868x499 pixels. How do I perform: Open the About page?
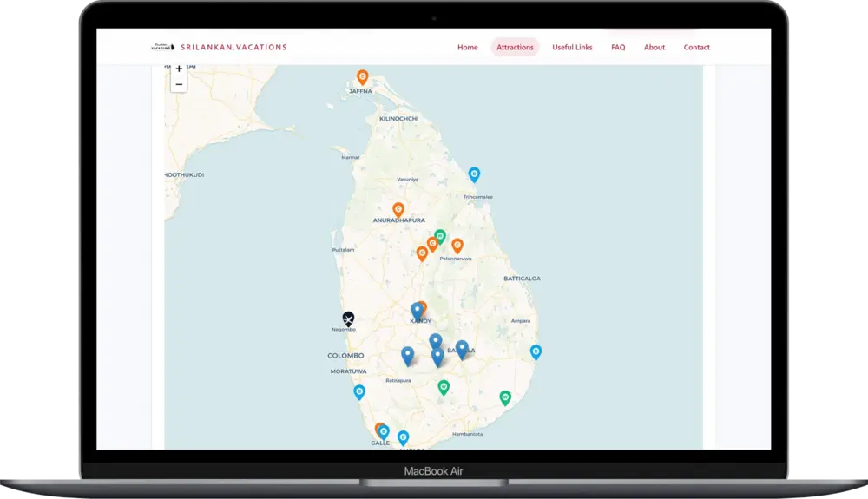(654, 47)
